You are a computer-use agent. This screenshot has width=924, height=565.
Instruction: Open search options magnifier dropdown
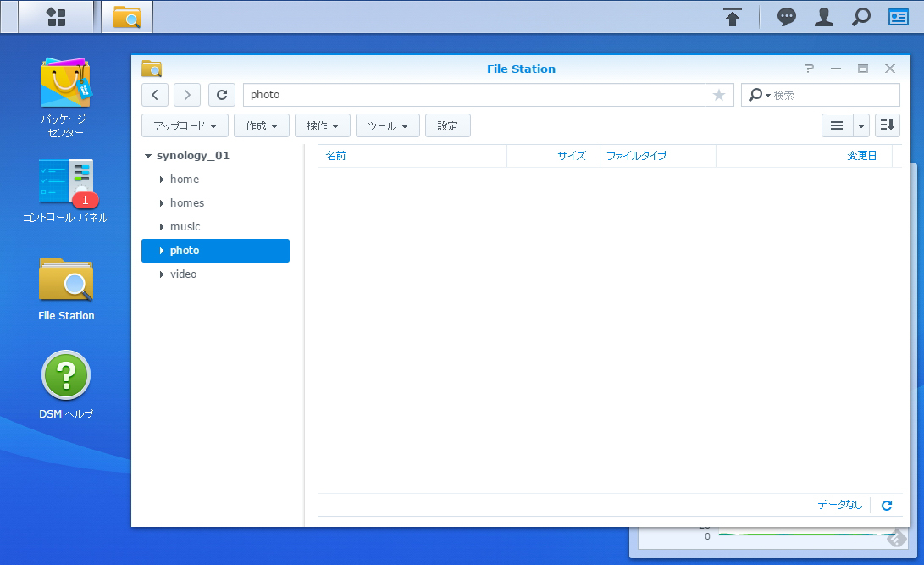pyautogui.click(x=759, y=95)
